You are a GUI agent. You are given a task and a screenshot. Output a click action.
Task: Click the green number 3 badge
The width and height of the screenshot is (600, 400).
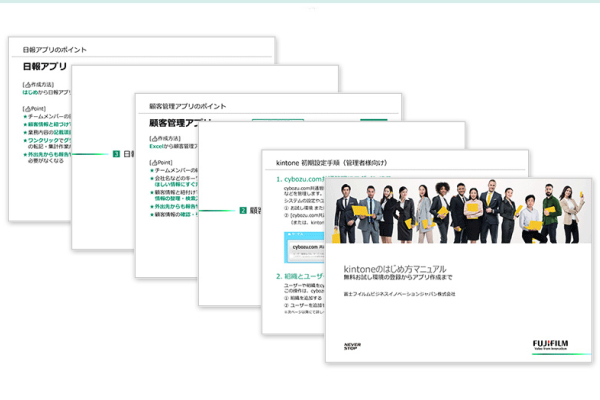pyautogui.click(x=116, y=154)
